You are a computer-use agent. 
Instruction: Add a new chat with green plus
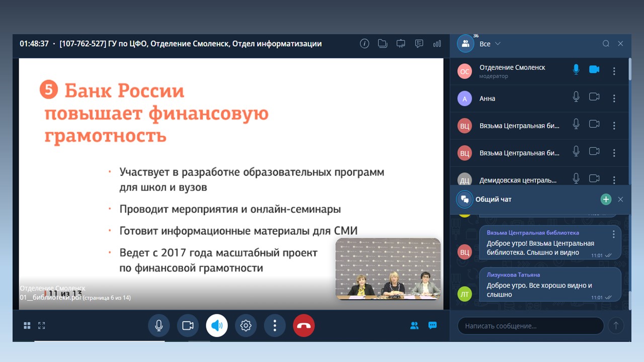coord(606,199)
